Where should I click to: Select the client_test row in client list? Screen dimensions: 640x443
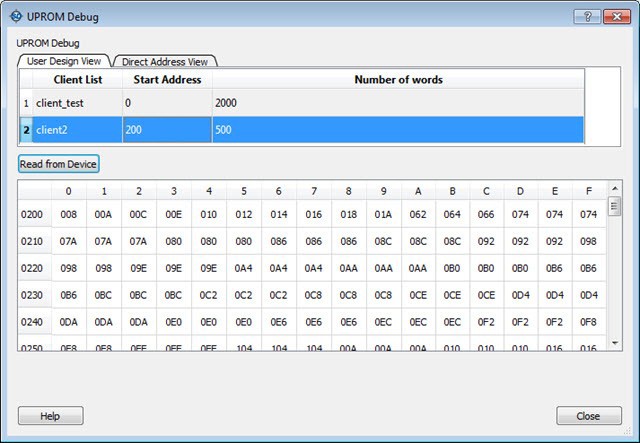(76, 103)
